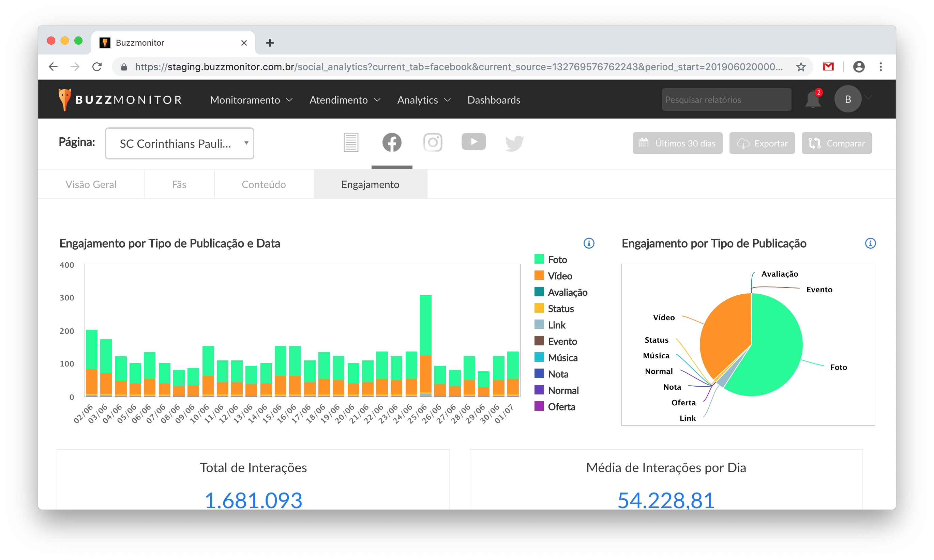This screenshot has height=560, width=934.
Task: Select the Instagram source icon
Action: pyautogui.click(x=433, y=143)
